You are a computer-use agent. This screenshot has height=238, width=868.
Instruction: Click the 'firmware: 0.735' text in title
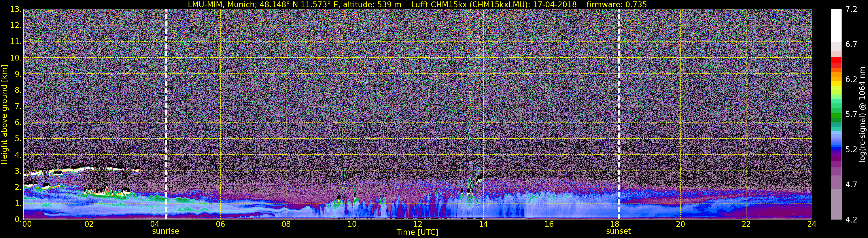pyautogui.click(x=617, y=4)
